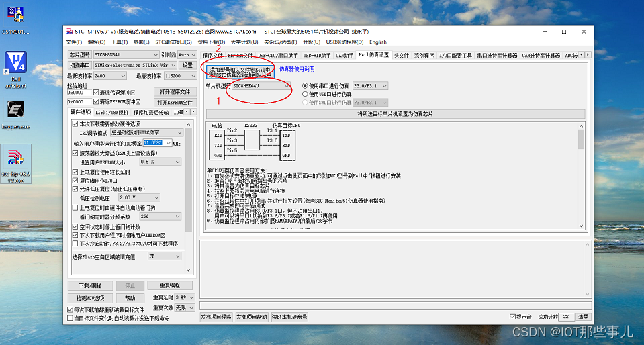644x345 pixels.
Task: Open Flash fill value FF dropdown
Action: tap(165, 256)
